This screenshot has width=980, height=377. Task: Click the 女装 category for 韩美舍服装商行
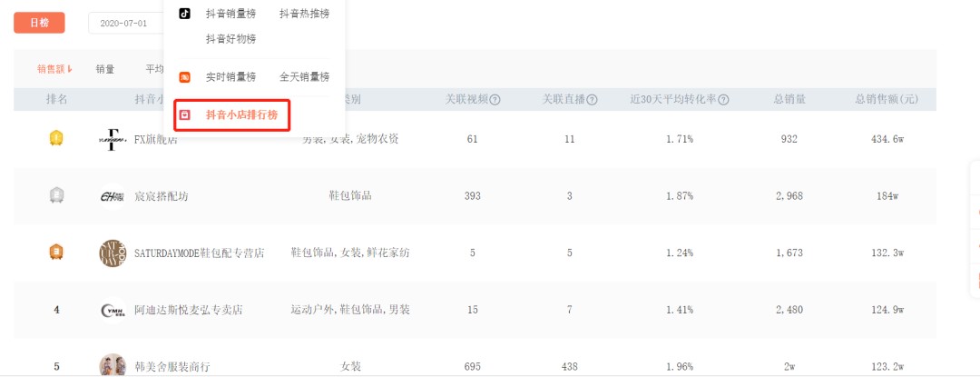pos(350,366)
